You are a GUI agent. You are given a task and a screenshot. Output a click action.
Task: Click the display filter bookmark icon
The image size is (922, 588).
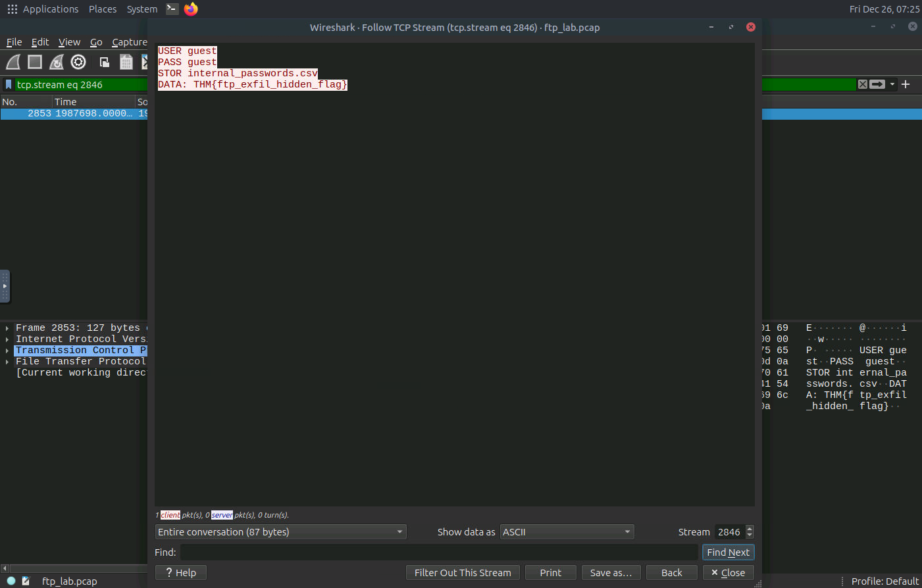[x=9, y=84]
